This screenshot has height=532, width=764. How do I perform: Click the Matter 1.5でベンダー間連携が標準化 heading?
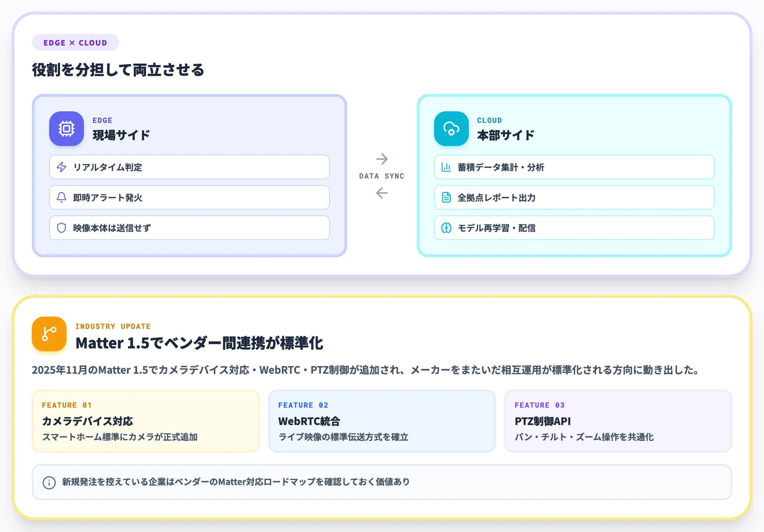pyautogui.click(x=199, y=343)
